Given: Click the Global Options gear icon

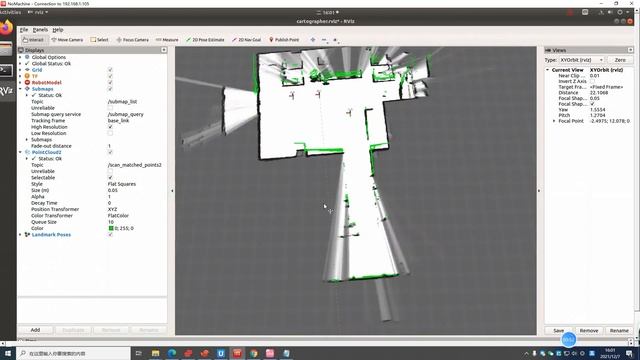Looking at the screenshot, I should [27, 57].
